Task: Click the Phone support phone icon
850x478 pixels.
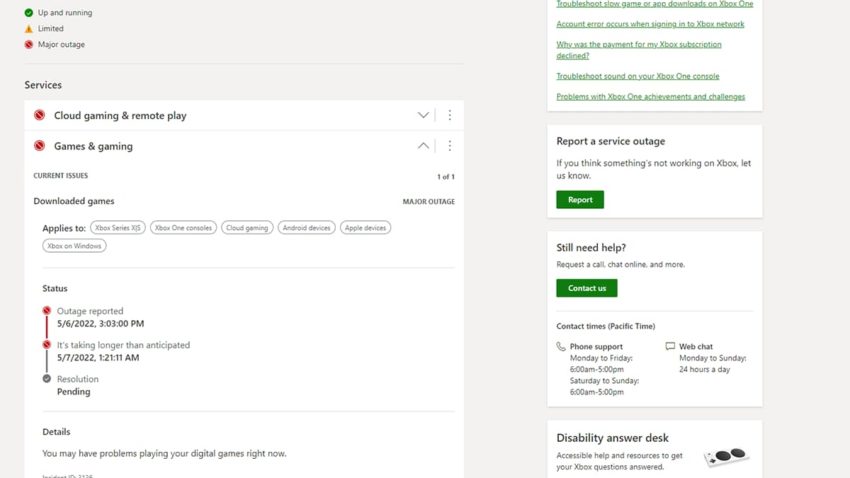Action: pyautogui.click(x=561, y=346)
